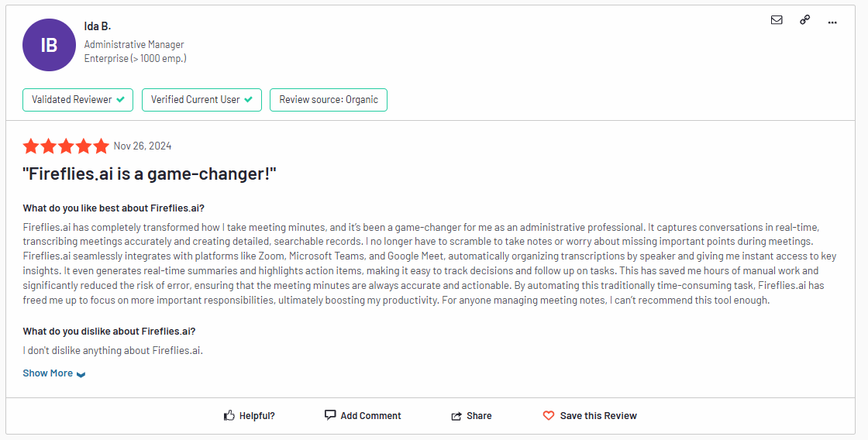Image resolution: width=868 pixels, height=440 pixels.
Task: Click the IB avatar circle
Action: [x=49, y=45]
